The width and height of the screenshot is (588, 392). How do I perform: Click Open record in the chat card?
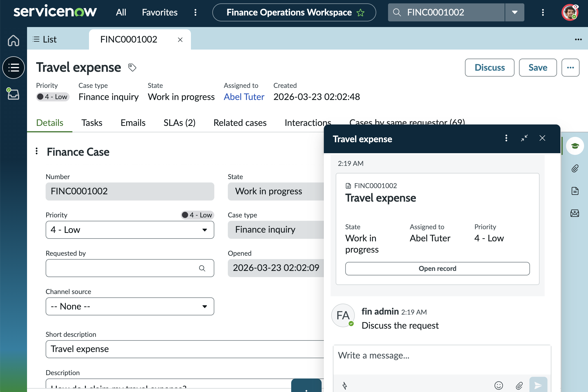pyautogui.click(x=438, y=269)
